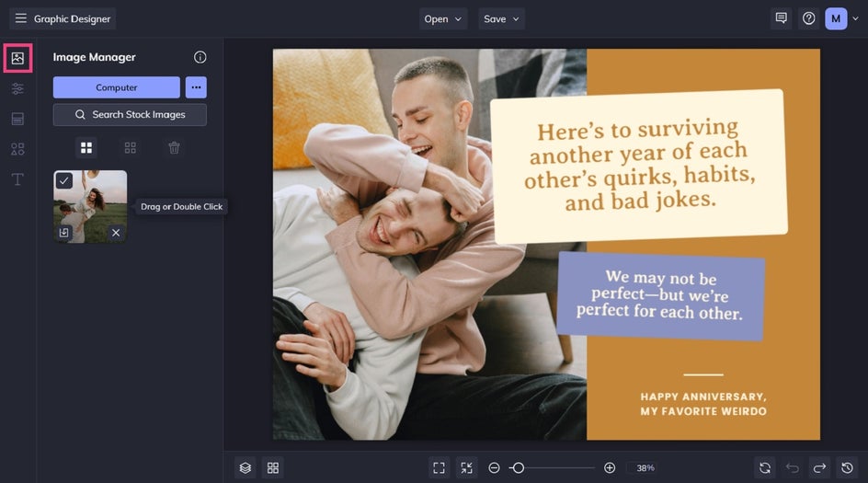This screenshot has height=483, width=868.
Task: Open the bottom grid view icon
Action: click(x=273, y=468)
